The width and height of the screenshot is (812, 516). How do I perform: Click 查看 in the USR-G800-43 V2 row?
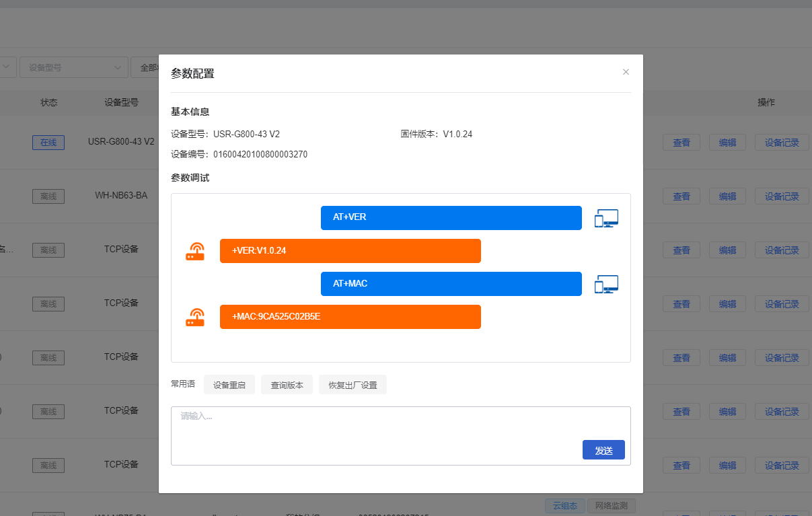pos(681,143)
